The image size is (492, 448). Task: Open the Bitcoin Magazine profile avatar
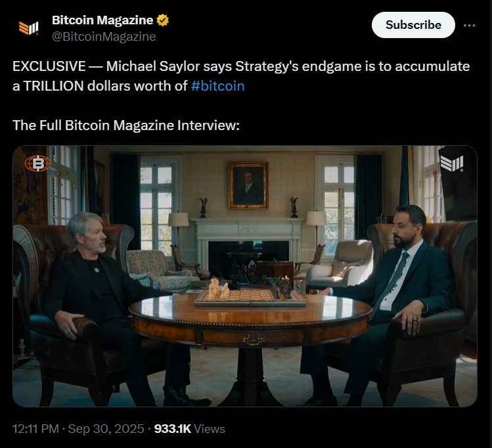(x=28, y=28)
